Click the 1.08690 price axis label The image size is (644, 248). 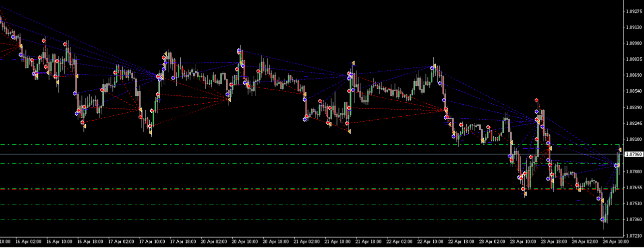click(635, 75)
